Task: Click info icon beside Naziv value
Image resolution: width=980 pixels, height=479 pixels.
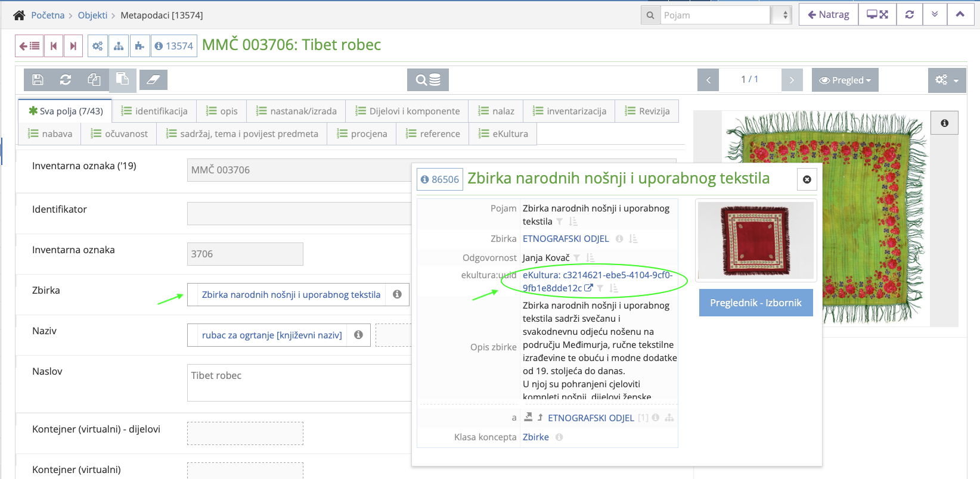Action: [358, 335]
